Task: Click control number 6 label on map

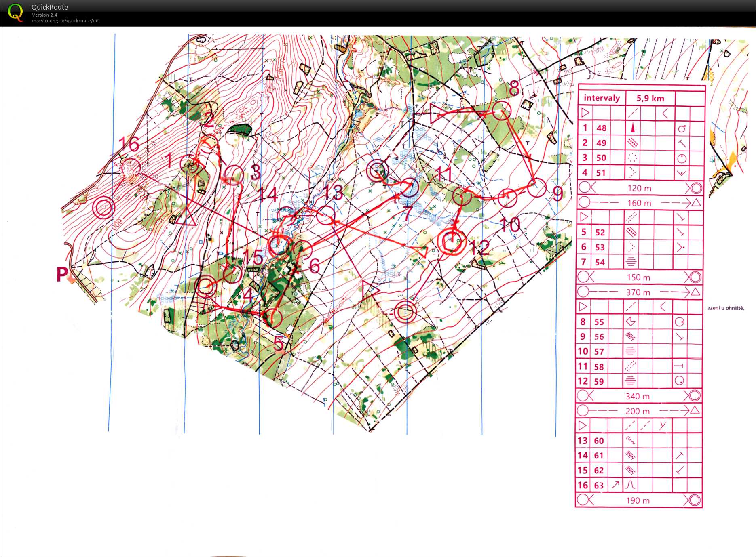Action: coord(315,266)
